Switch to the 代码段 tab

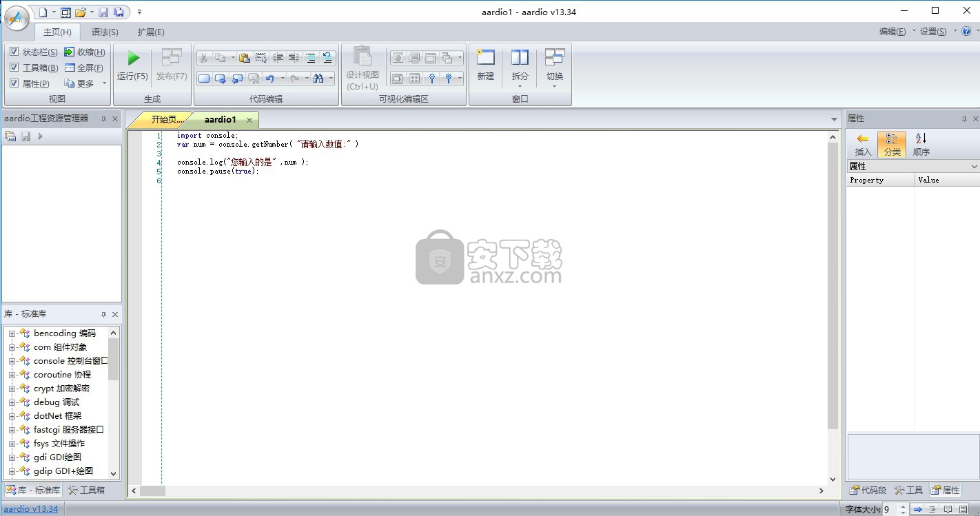[867, 491]
